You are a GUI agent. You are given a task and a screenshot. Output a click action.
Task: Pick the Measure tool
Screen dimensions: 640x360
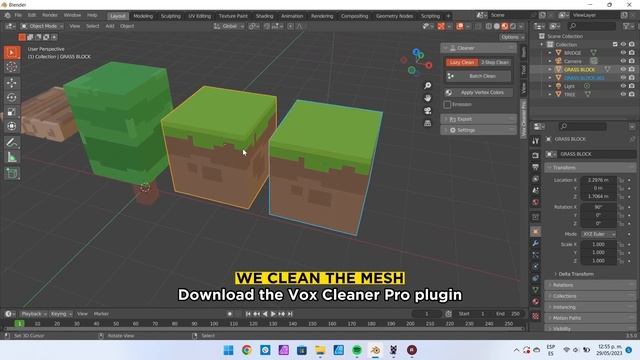12,157
